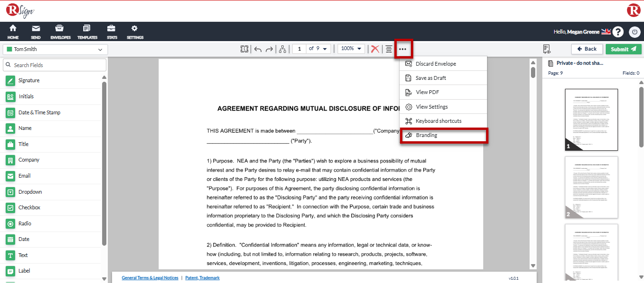Select Discard Envelope from the menu
The height and width of the screenshot is (283, 644).
coord(443,64)
